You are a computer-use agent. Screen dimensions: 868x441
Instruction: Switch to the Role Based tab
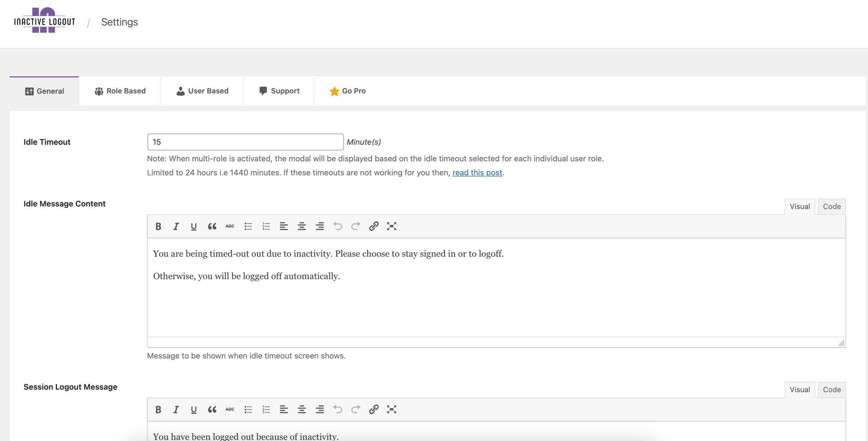point(120,91)
